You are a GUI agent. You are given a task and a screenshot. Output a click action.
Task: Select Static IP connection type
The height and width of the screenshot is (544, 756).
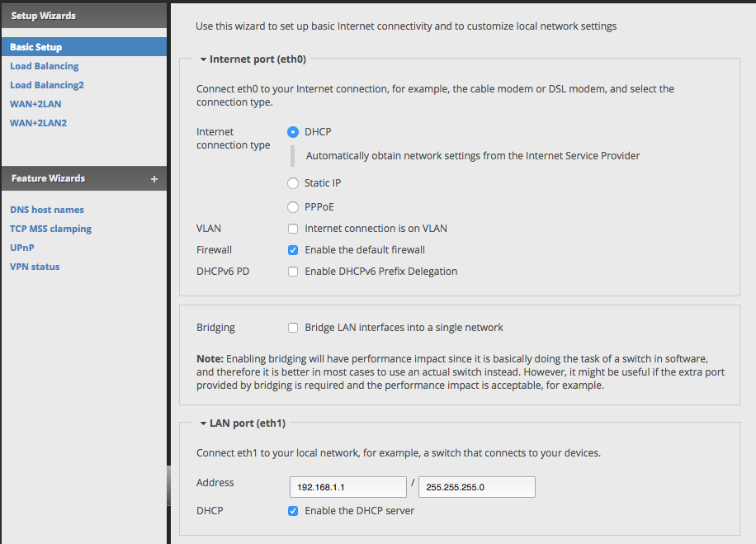[x=293, y=183]
